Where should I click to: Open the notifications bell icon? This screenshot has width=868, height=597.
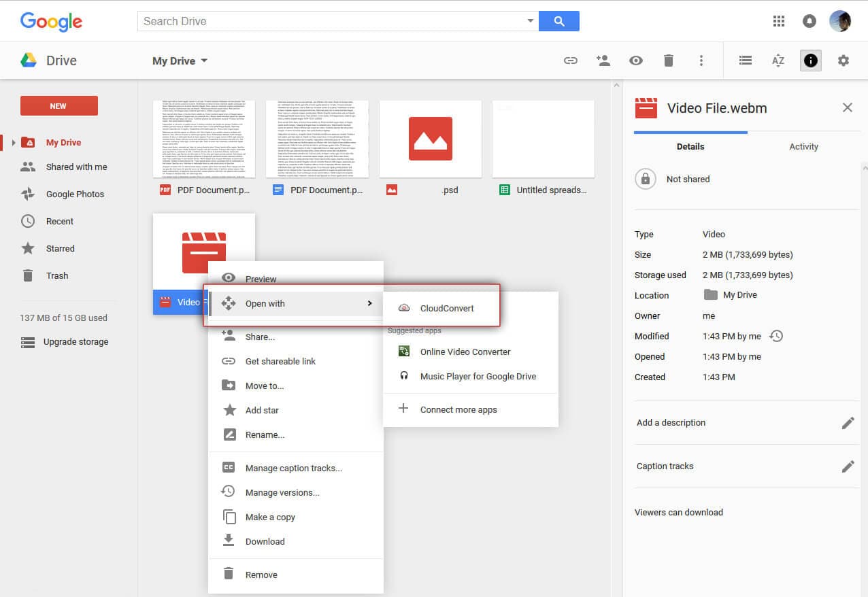[x=809, y=21]
